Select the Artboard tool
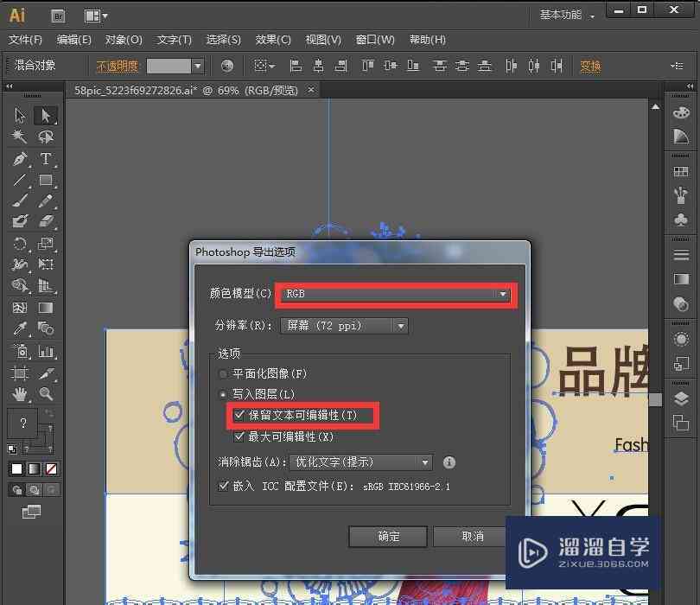The height and width of the screenshot is (605, 700). coord(20,373)
